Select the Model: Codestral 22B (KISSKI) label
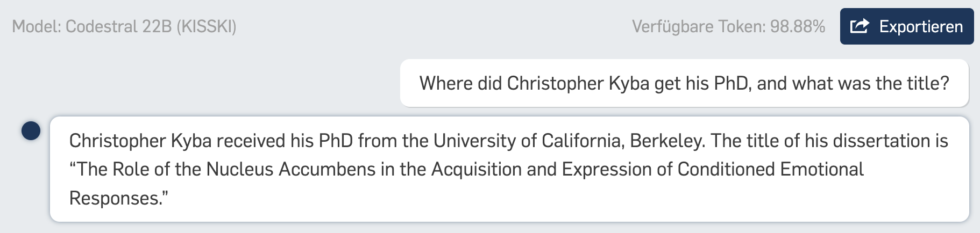Viewport: 980px width, 233px height. point(124,26)
